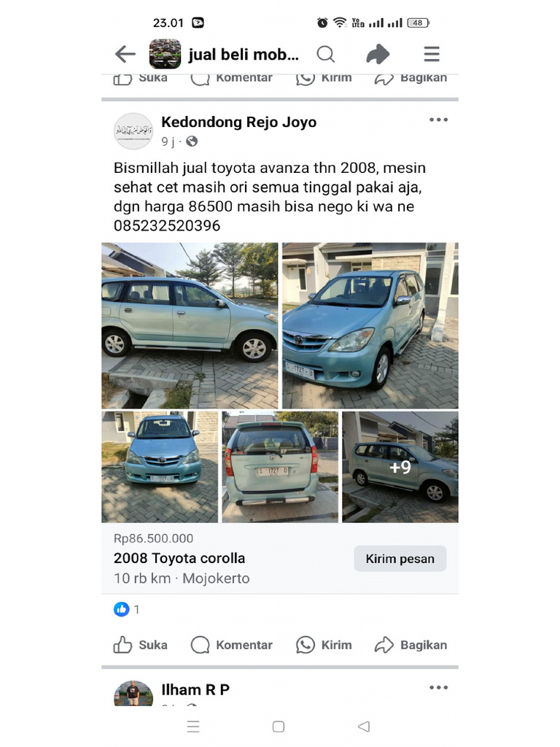
Task: Like the Avanza post with Suka
Action: coord(141,645)
